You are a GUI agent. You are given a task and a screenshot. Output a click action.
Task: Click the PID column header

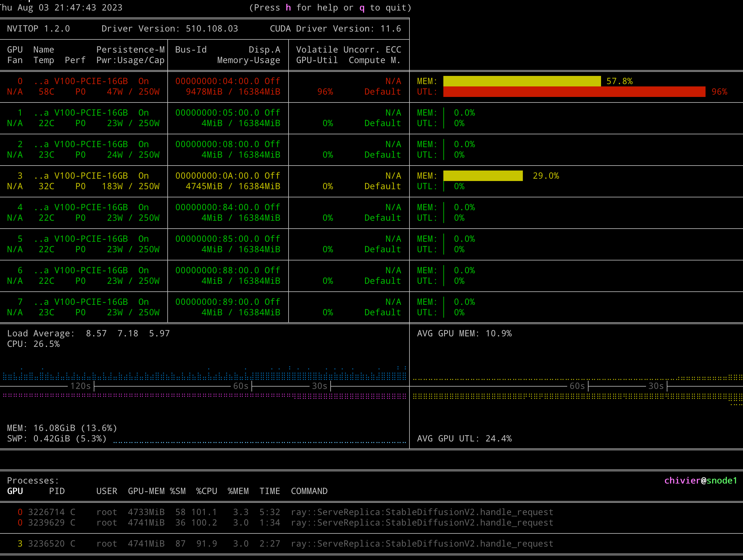pyautogui.click(x=57, y=491)
